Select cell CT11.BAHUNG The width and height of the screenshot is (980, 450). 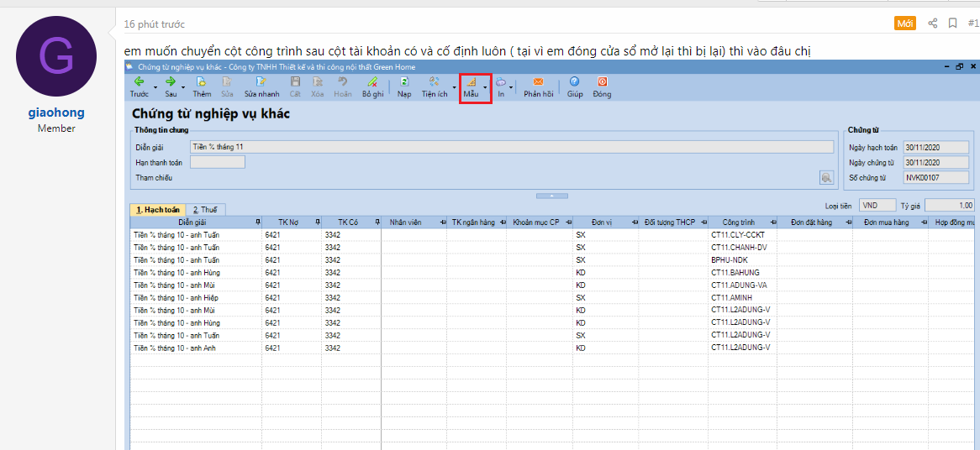pos(742,272)
